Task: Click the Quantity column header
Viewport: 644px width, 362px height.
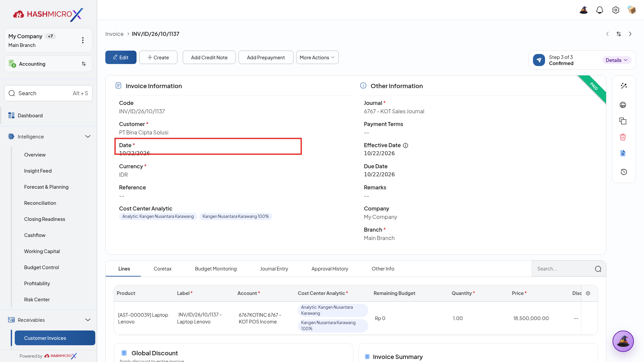Action: pos(463,293)
